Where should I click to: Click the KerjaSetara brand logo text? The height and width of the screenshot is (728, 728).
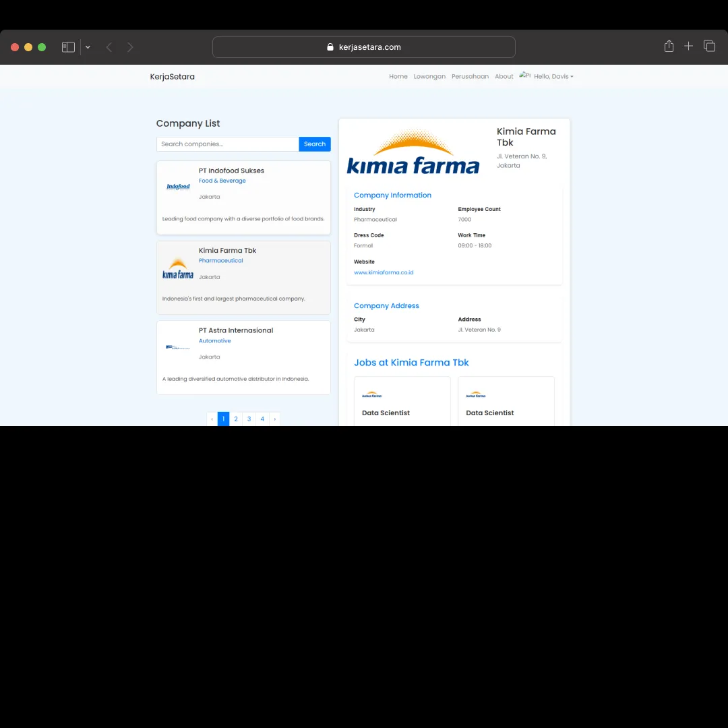pos(173,77)
